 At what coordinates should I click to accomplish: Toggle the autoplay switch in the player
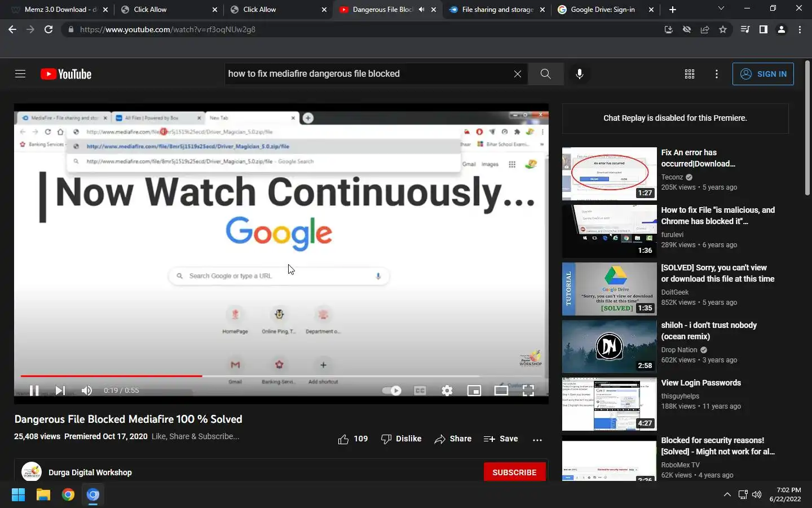coord(391,391)
